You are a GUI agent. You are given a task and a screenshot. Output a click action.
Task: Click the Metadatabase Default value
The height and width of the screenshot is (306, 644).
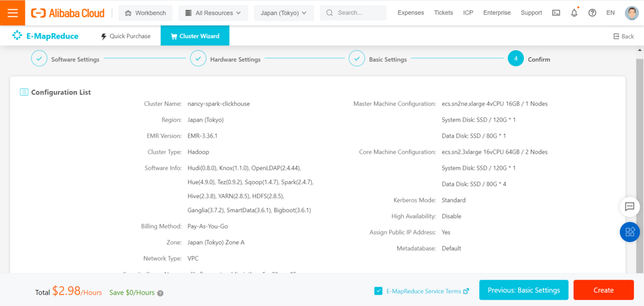click(x=451, y=249)
